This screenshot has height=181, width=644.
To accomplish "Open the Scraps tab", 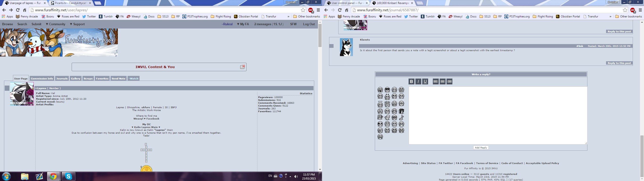I will [88, 78].
